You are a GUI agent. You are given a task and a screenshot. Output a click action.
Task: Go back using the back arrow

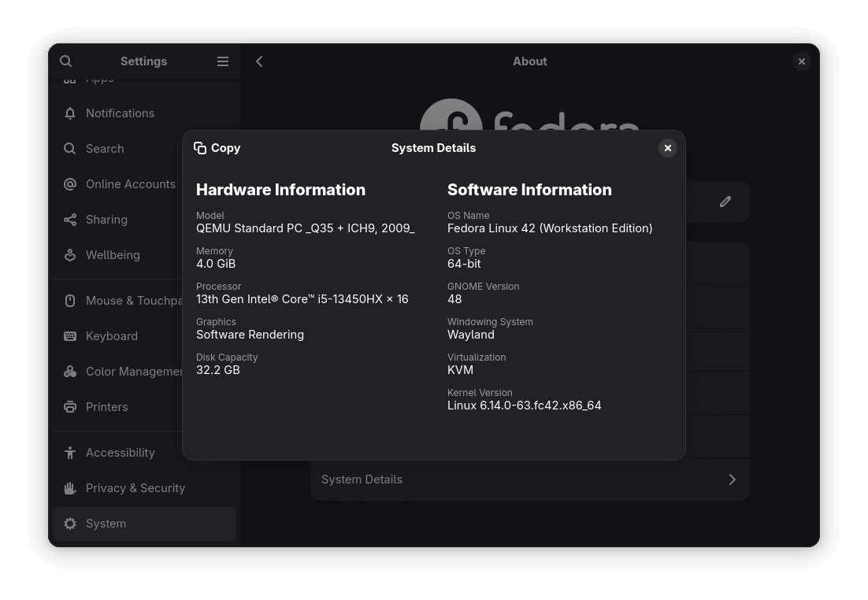click(x=259, y=61)
